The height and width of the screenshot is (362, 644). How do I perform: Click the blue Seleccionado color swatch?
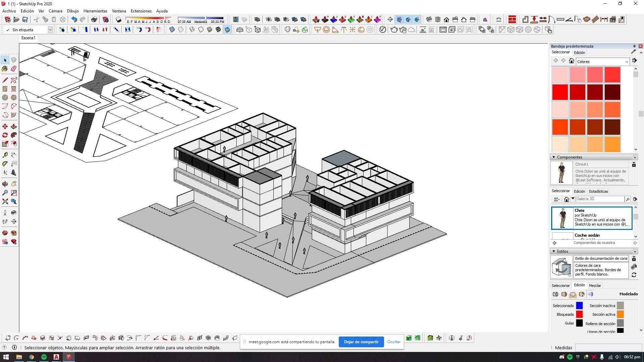click(579, 306)
